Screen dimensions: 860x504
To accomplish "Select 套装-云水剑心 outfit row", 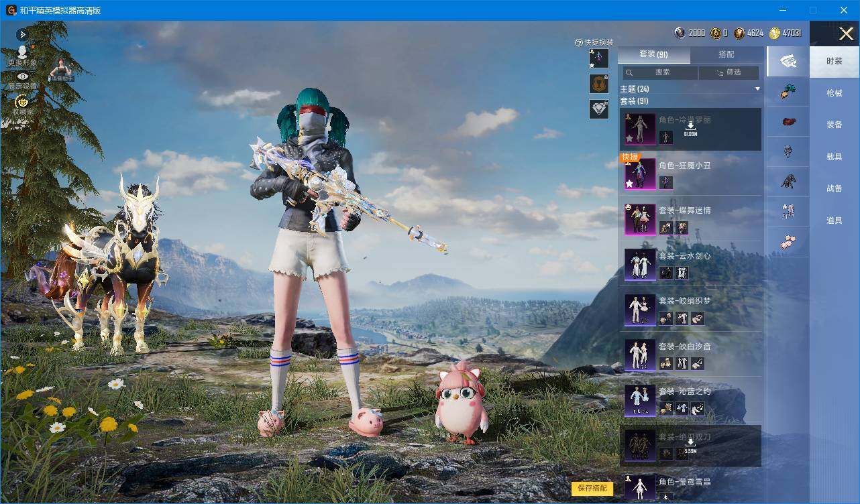I will pyautogui.click(x=690, y=264).
